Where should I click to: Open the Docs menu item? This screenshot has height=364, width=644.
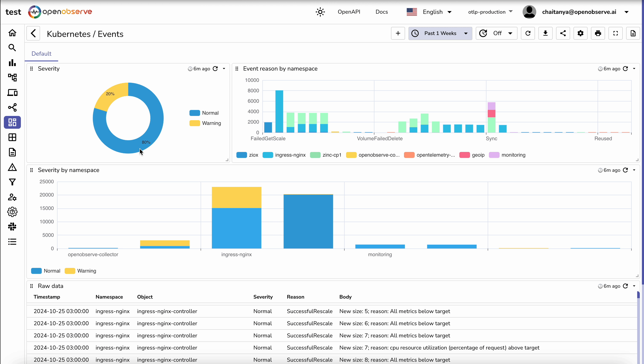pos(381,12)
